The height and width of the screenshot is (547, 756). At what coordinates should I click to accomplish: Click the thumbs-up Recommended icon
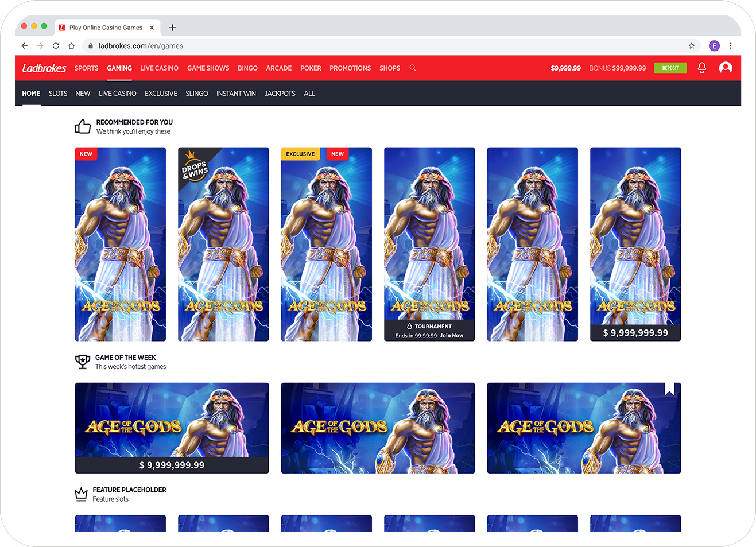(83, 126)
